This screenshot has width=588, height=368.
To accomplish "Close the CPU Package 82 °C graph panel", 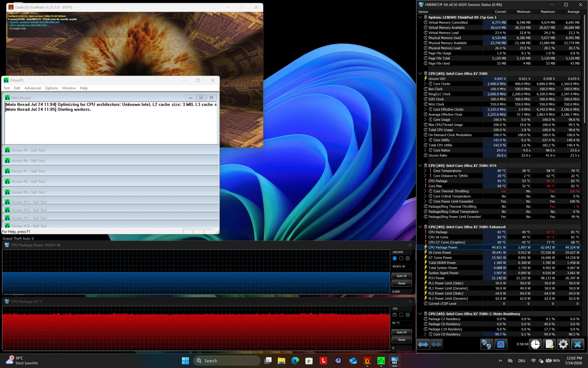I will coord(410,302).
